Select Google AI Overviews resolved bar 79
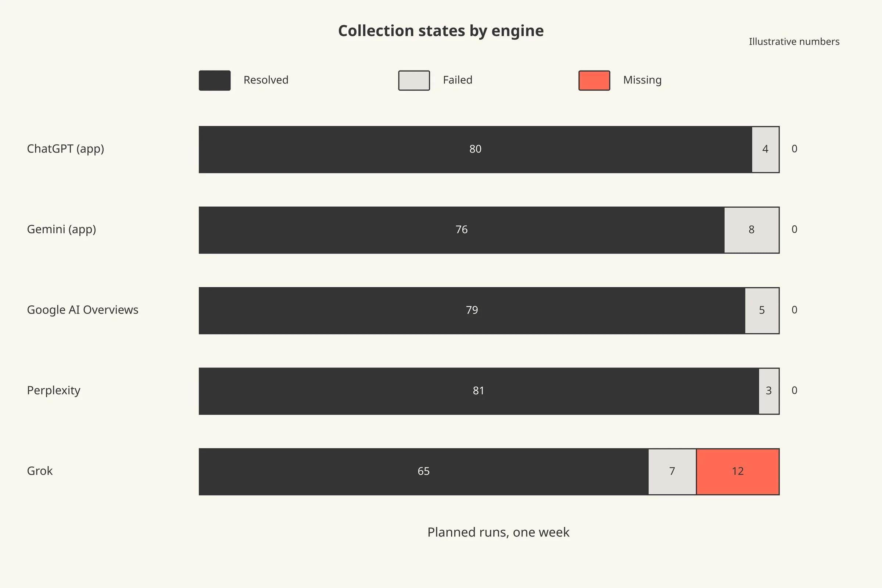The height and width of the screenshot is (588, 882). (x=472, y=311)
